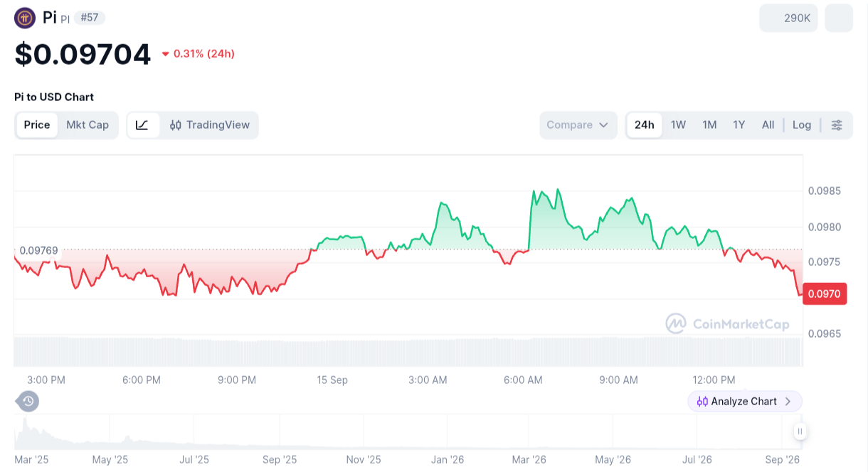
Task: Click the $0.09704 price value
Action: (x=83, y=55)
